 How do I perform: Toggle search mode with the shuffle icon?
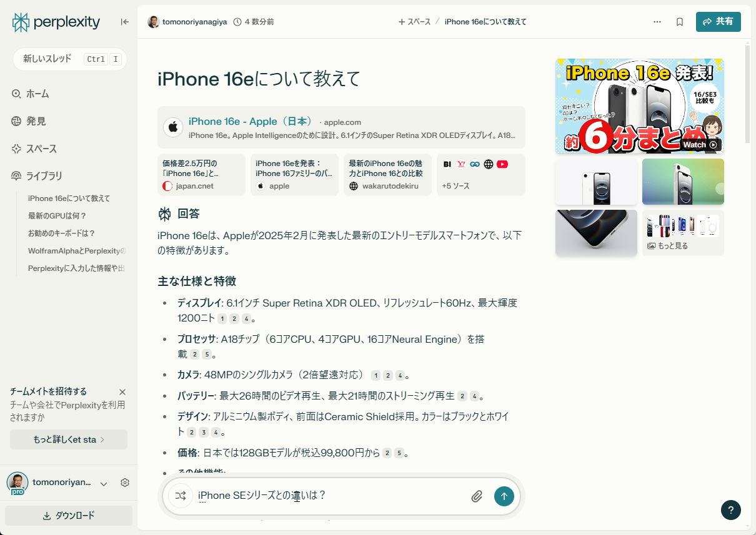tap(181, 496)
